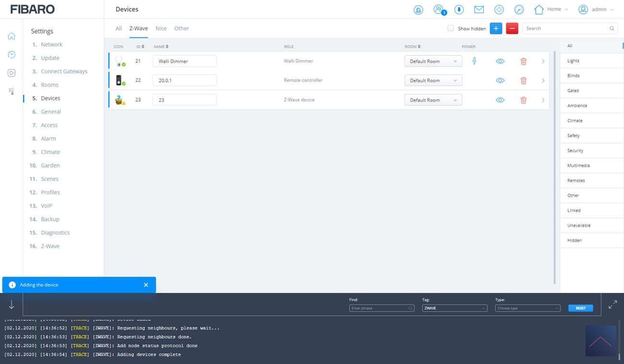624x364 pixels.
Task: Open the home dashboard icon in left sidebar
Action: click(x=12, y=36)
